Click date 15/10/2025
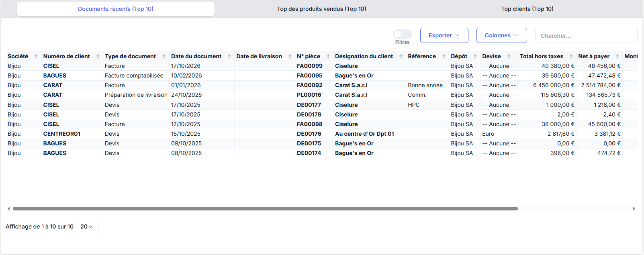 tap(186, 134)
